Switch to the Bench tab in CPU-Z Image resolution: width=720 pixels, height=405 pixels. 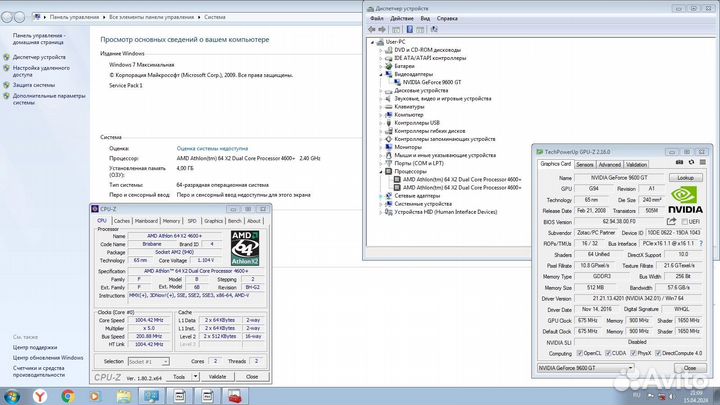[235, 221]
